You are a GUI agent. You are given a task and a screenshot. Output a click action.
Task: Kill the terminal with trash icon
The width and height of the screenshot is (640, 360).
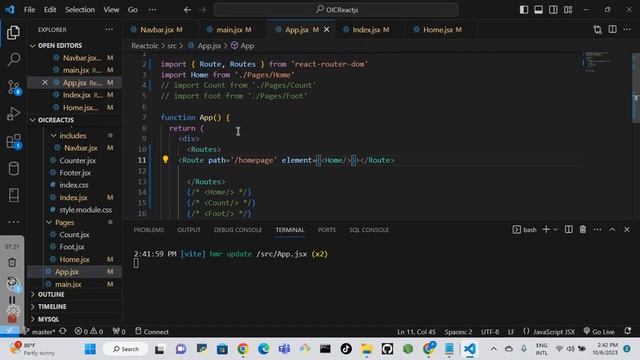point(583,229)
